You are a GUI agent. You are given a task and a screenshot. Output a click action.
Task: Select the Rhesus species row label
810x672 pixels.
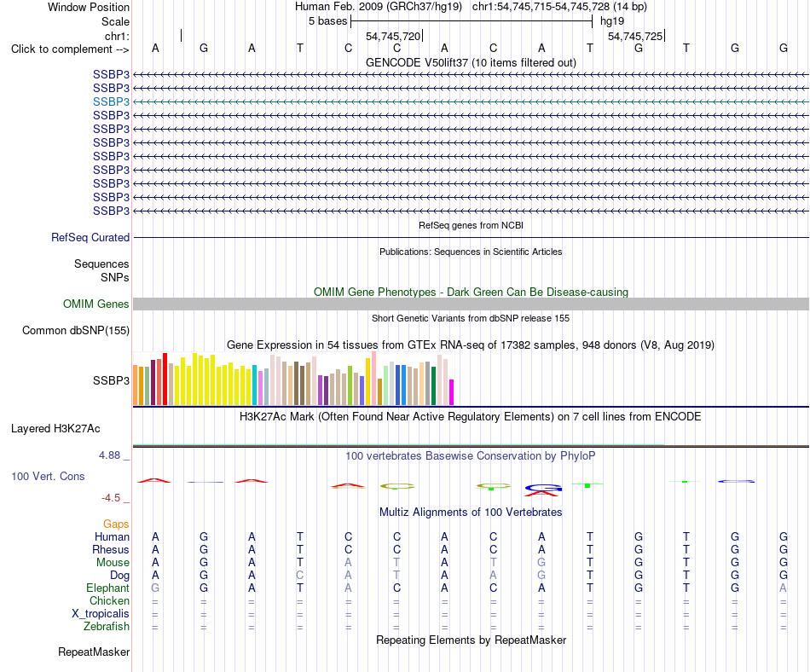111,549
